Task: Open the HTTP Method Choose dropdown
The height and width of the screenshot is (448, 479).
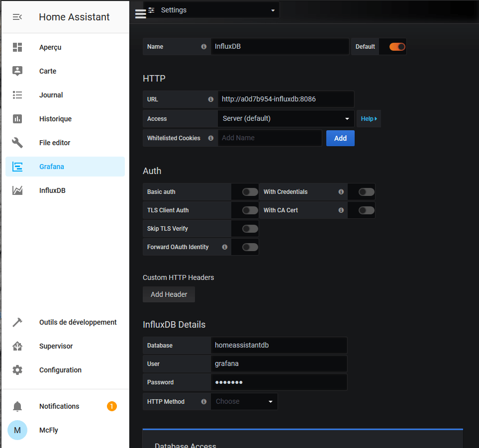Action: pos(244,402)
